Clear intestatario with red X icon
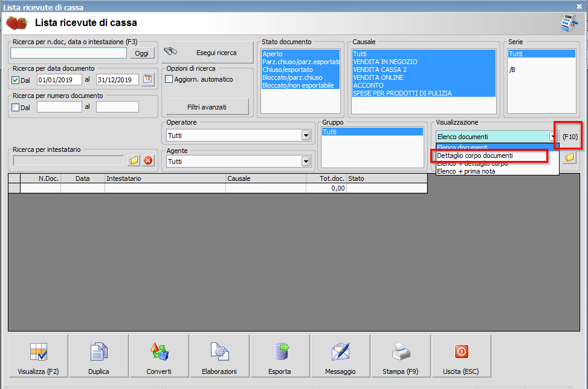588x389 pixels. [148, 161]
